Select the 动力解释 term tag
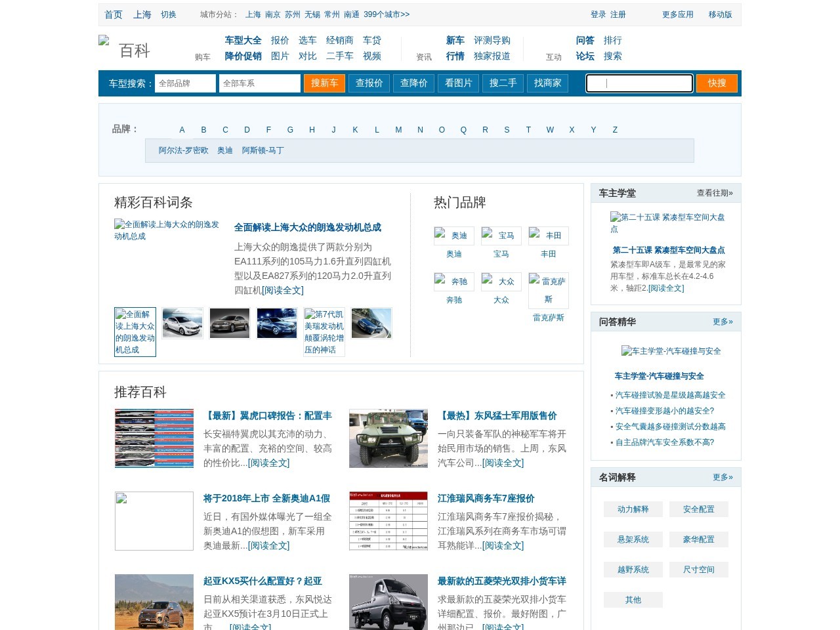 tap(633, 509)
